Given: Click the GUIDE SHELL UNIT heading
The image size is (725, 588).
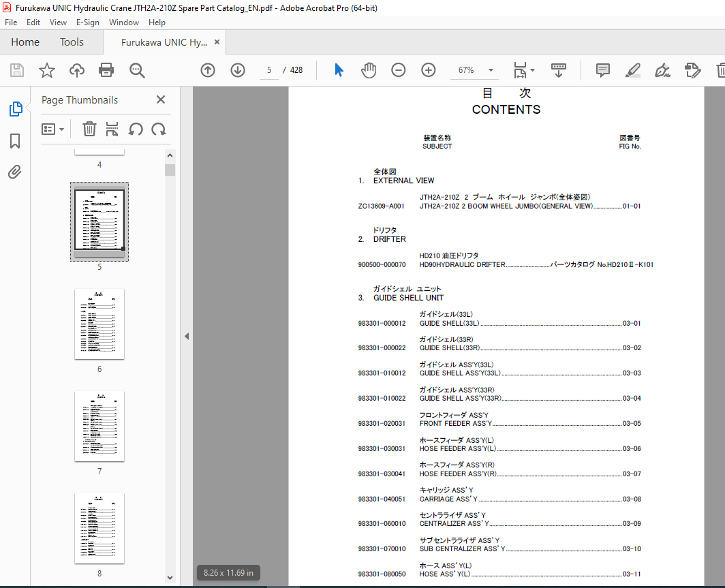Looking at the screenshot, I should click(408, 298).
